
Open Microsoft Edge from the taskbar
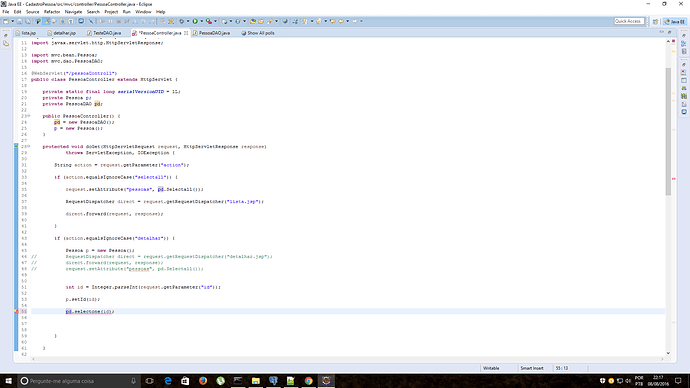click(168, 381)
